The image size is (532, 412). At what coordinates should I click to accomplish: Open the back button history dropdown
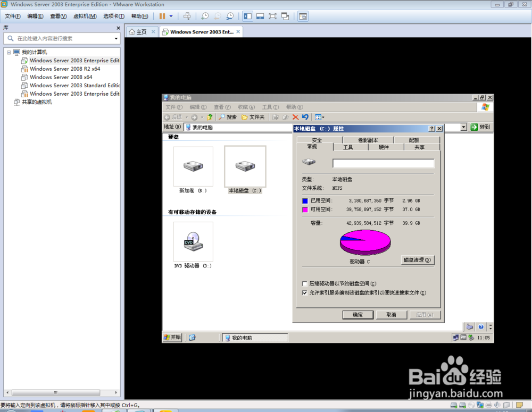187,117
